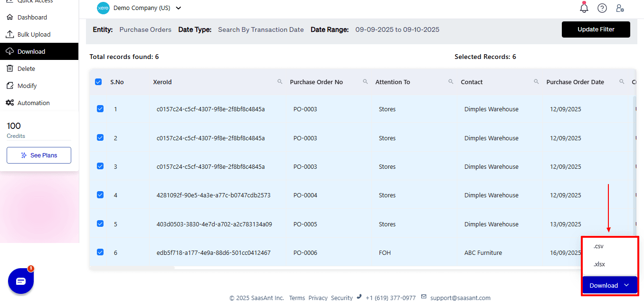Open the Privacy link in footer
The width and height of the screenshot is (644, 301).
[318, 298]
